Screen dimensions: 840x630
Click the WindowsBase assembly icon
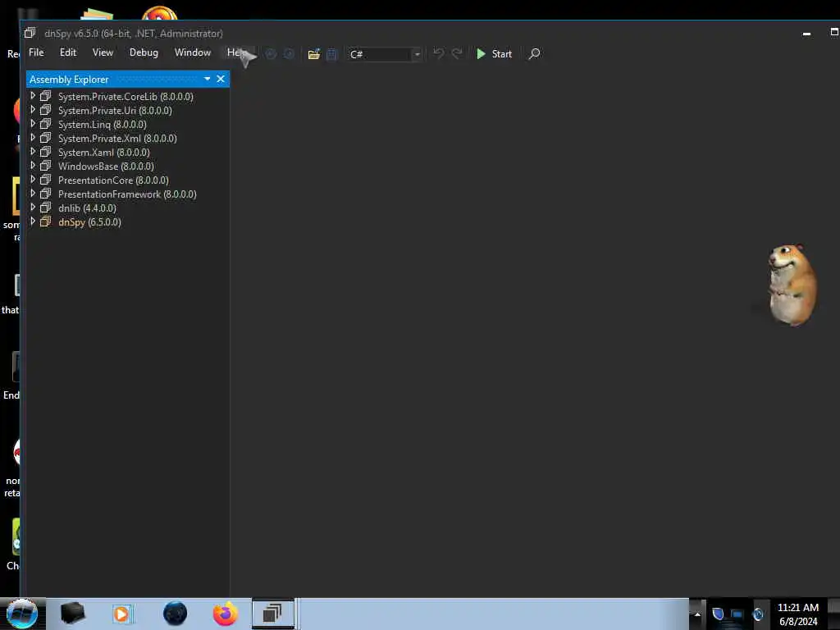[46, 166]
